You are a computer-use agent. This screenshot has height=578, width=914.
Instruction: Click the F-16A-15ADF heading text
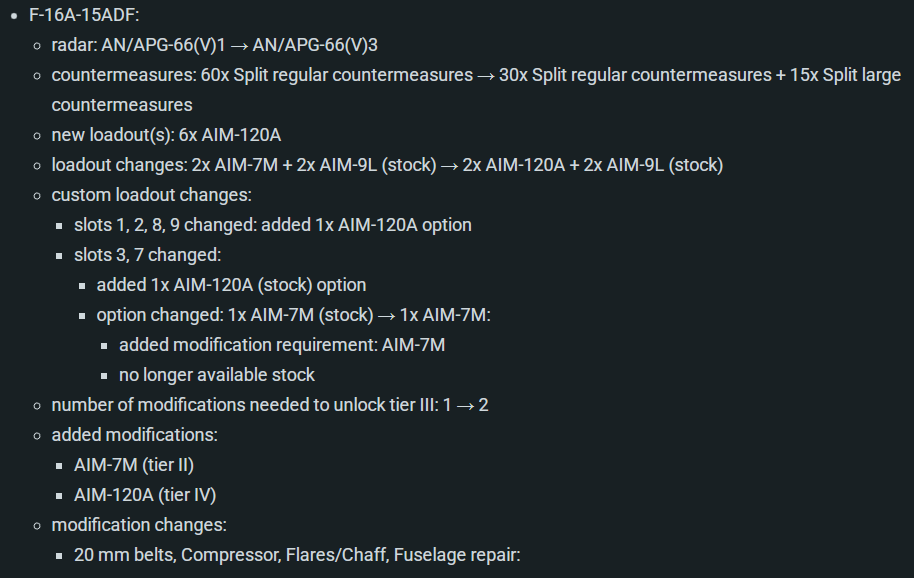coord(84,15)
